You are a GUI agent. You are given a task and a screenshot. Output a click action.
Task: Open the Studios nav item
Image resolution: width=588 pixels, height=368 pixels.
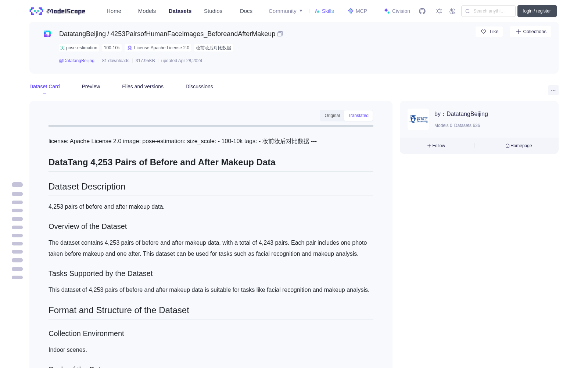(213, 11)
